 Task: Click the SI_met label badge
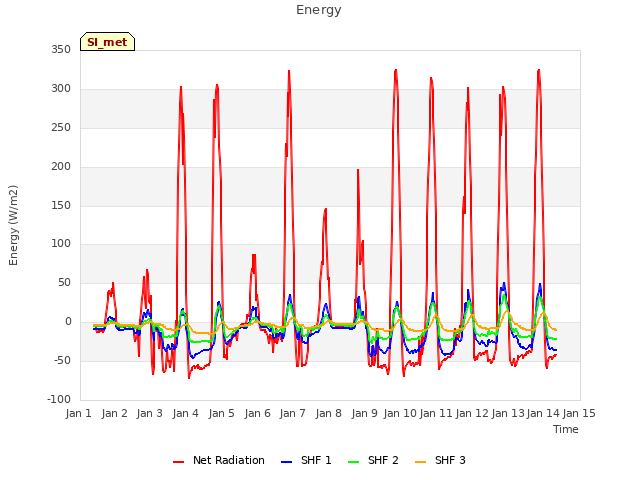pyautogui.click(x=107, y=42)
